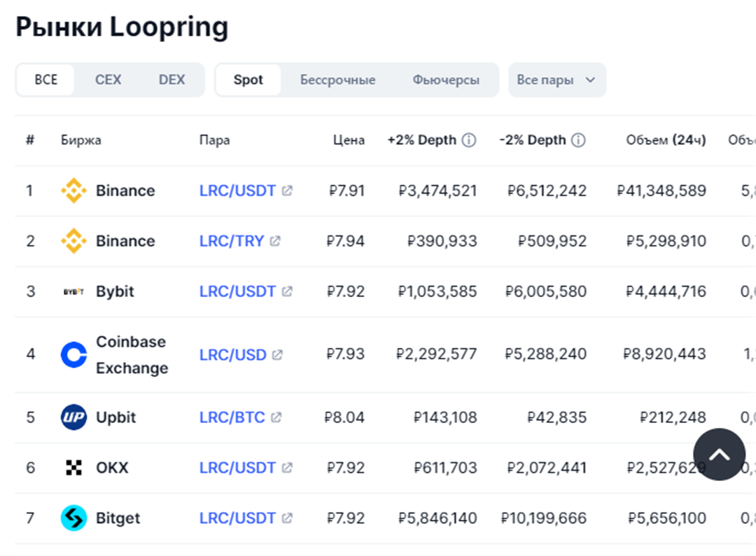
Task: Open the Binance LRC/USDT pair link
Action: click(237, 190)
